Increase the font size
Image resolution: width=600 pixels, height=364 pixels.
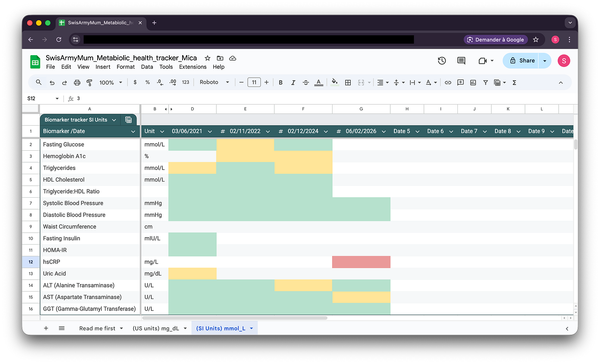[x=267, y=82]
